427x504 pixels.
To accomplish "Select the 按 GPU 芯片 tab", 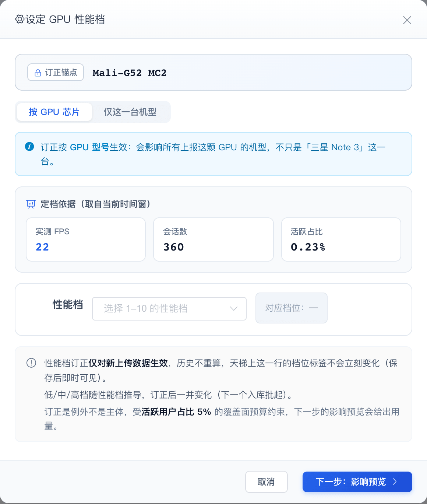I will pyautogui.click(x=54, y=112).
